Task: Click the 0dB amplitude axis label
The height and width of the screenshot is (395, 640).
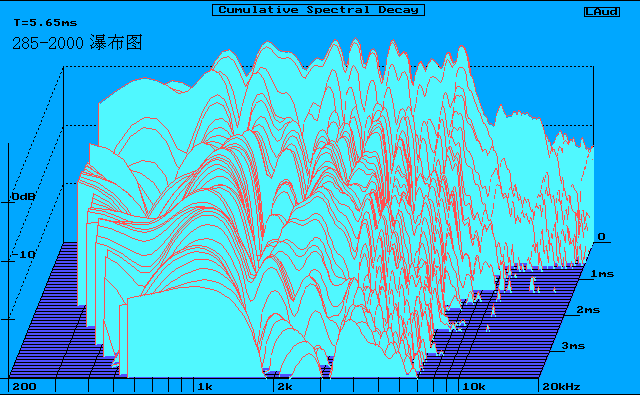Action: click(23, 197)
